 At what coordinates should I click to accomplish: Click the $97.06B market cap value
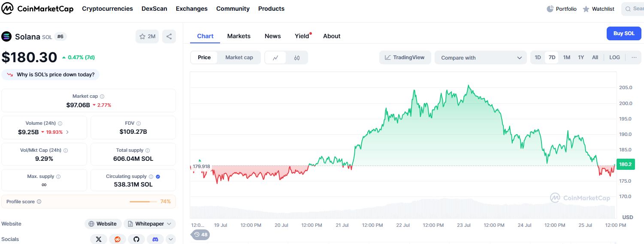pos(78,105)
